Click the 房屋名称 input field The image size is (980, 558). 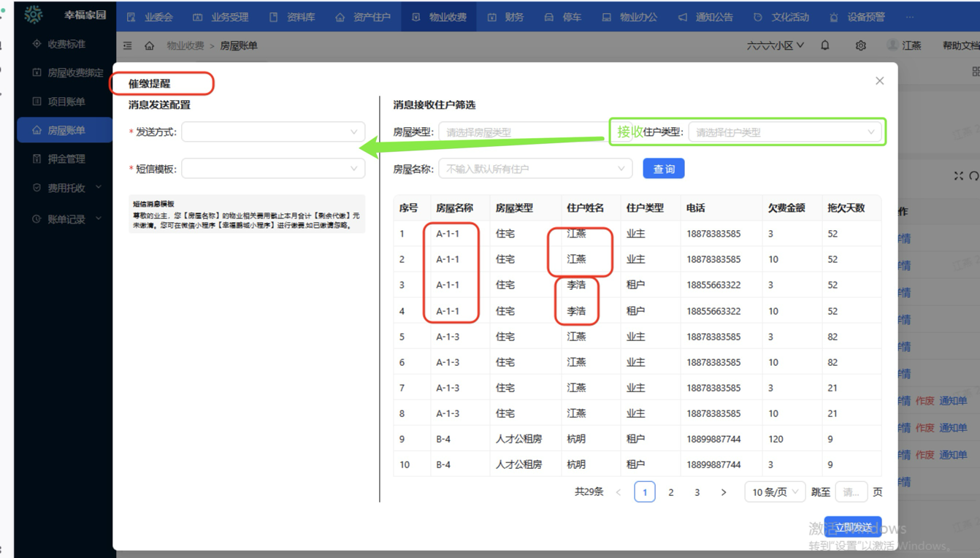click(535, 169)
